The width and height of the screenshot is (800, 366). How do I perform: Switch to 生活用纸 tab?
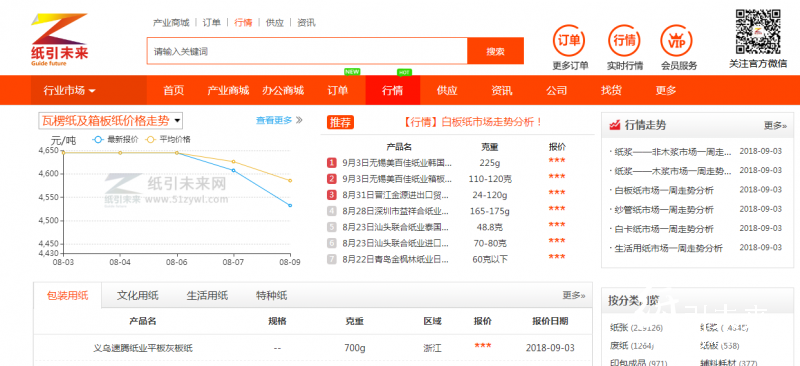click(207, 296)
